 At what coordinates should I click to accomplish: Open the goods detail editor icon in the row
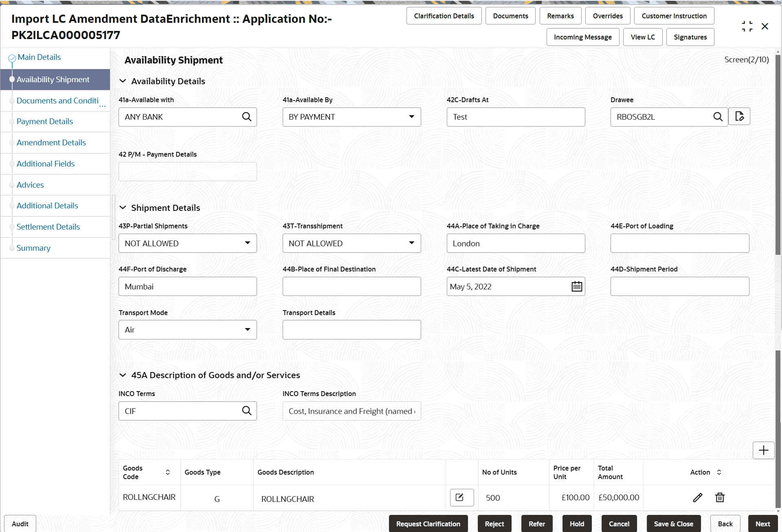461,497
